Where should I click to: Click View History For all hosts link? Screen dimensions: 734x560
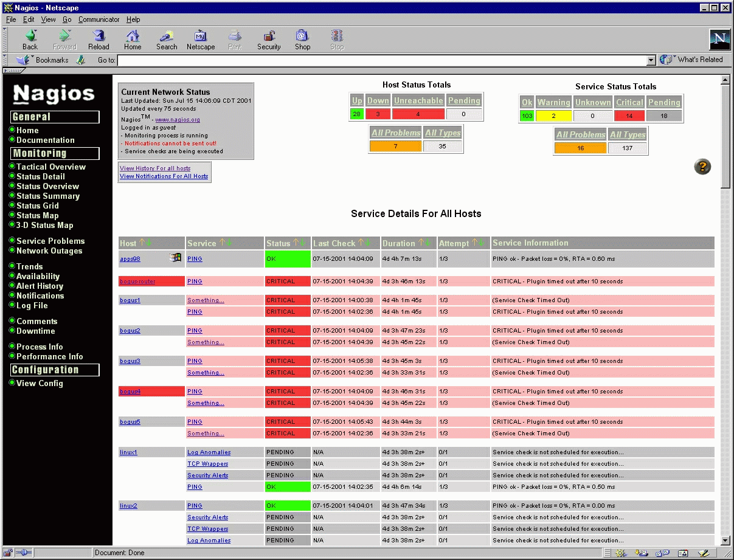point(155,168)
